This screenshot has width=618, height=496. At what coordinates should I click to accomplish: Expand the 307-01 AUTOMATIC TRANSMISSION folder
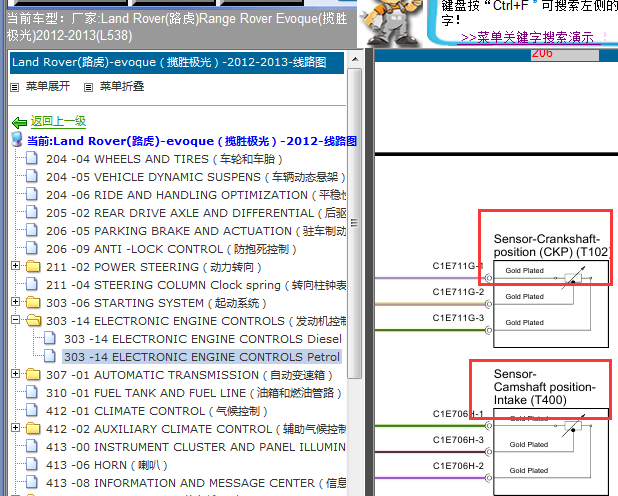click(x=15, y=374)
